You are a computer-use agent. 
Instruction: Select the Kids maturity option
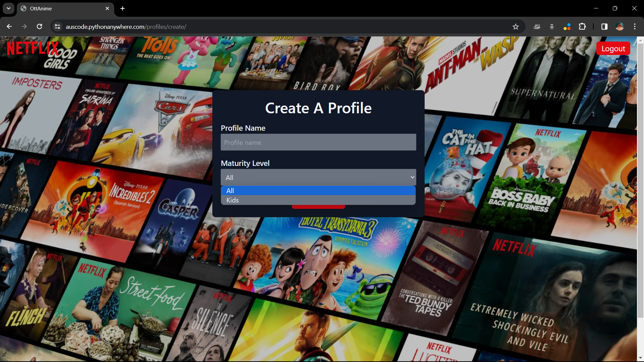[318, 200]
